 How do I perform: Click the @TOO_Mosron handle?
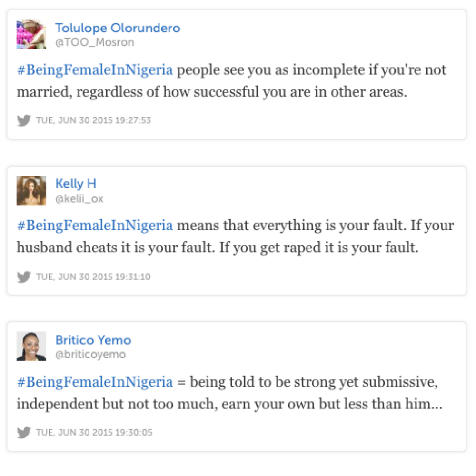94,42
